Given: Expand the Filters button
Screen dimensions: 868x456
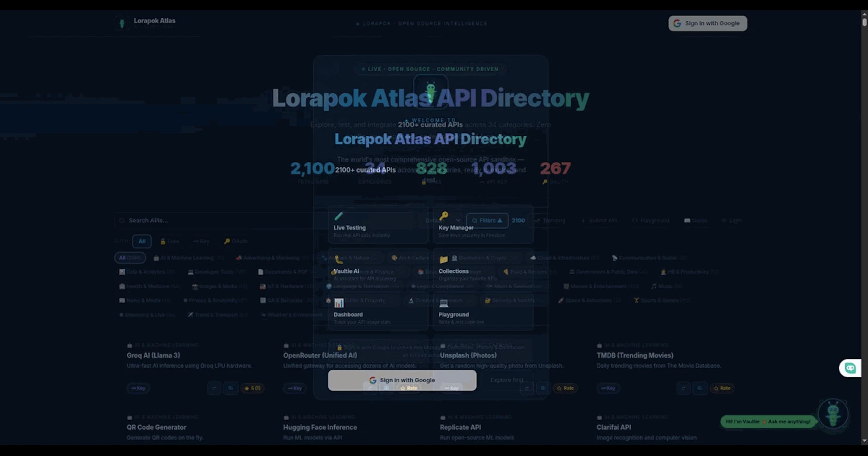Looking at the screenshot, I should (487, 220).
